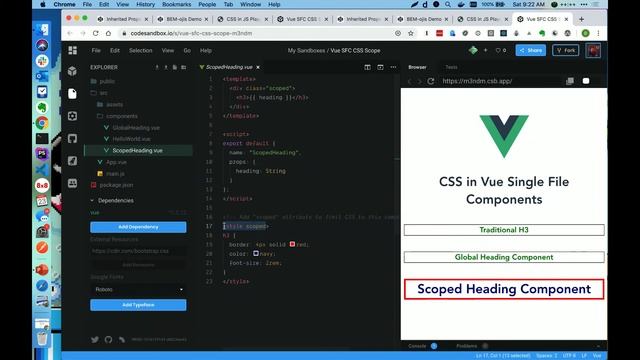Open the Configuration Files gear icon

coord(73,116)
